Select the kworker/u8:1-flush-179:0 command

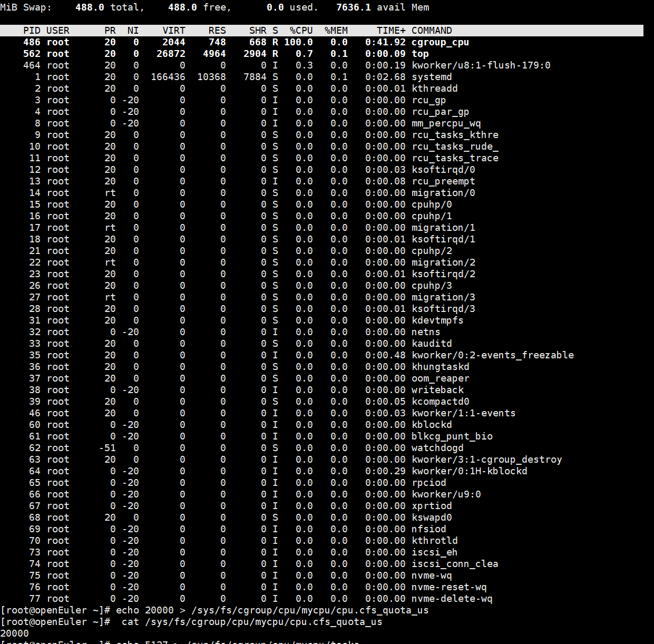tap(481, 65)
